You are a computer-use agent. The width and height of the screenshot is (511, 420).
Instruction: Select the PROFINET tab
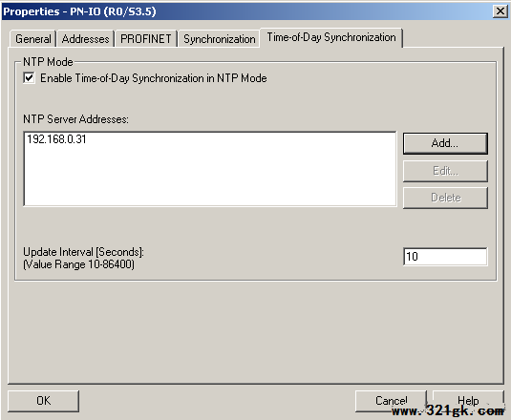146,39
